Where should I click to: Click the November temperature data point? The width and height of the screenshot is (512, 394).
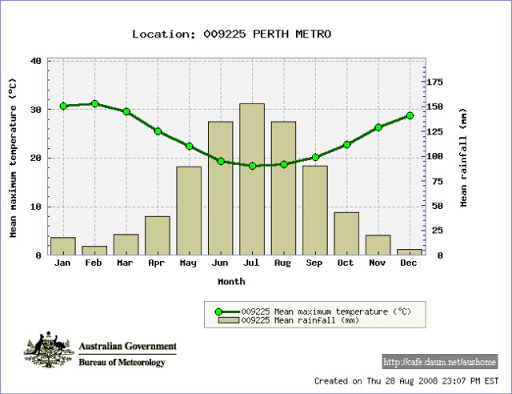tap(378, 127)
